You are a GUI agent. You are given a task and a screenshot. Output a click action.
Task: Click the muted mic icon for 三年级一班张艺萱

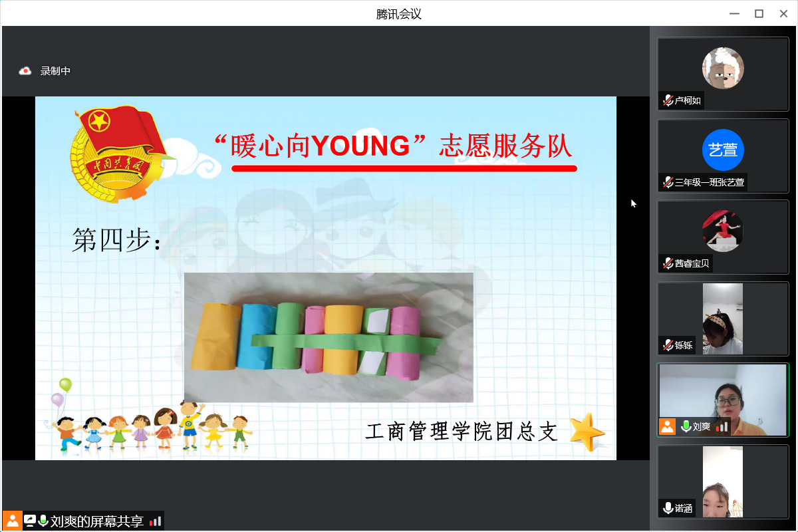[668, 182]
